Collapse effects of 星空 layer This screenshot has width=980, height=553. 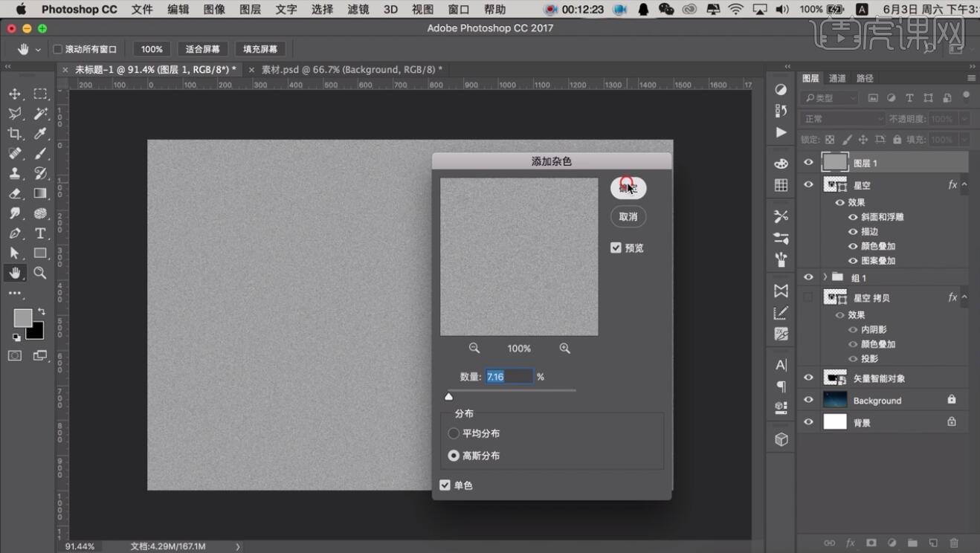[964, 184]
